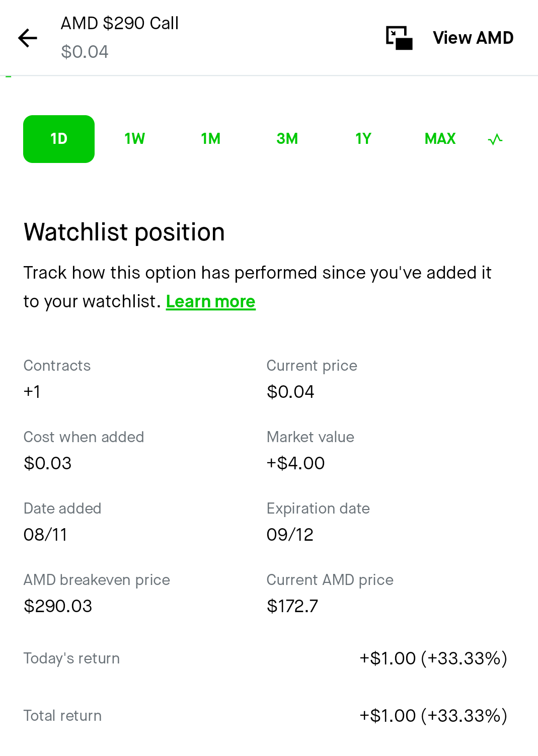The height and width of the screenshot is (756, 538).
Task: Tap the Expiration date 09/12
Action: [x=290, y=535]
